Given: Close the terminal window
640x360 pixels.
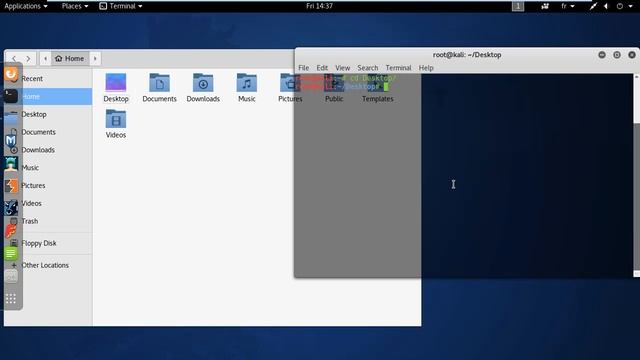Looking at the screenshot, I should tap(632, 55).
